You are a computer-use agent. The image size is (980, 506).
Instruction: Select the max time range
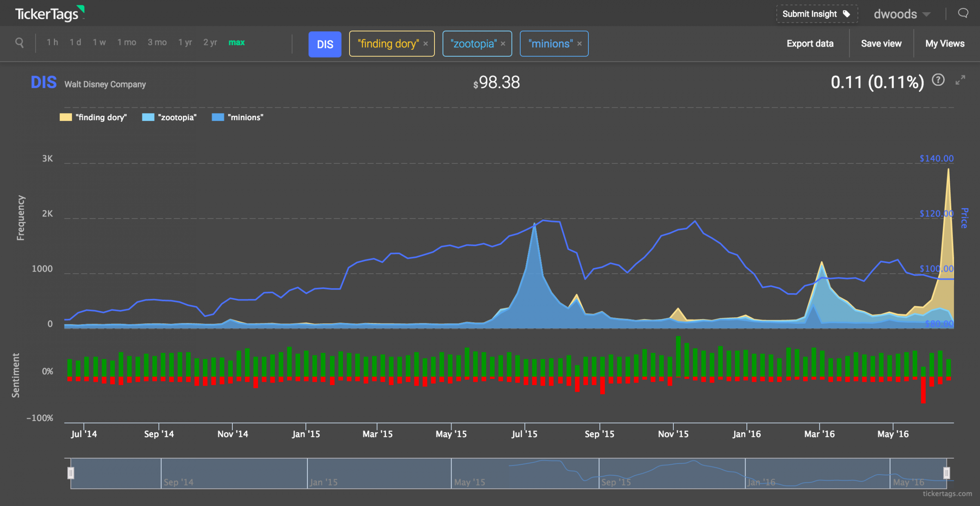point(236,42)
